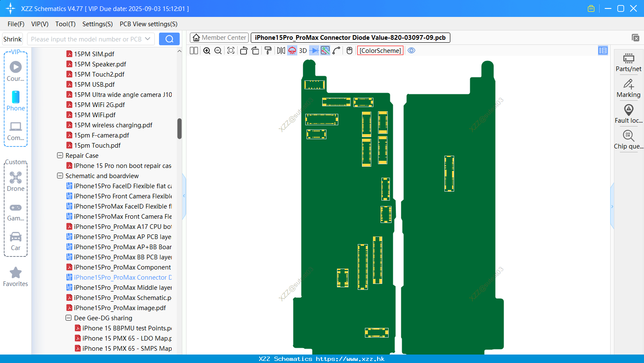
Task: Select the Computer category
Action: click(x=16, y=131)
